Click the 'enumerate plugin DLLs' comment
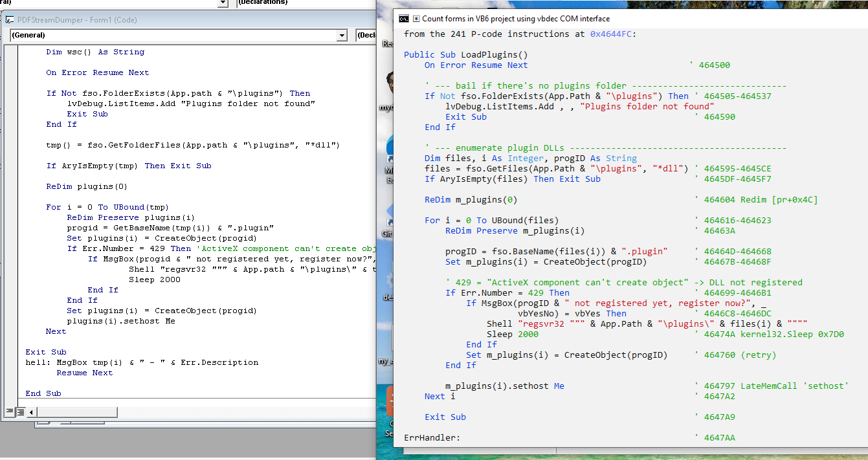 click(605, 148)
